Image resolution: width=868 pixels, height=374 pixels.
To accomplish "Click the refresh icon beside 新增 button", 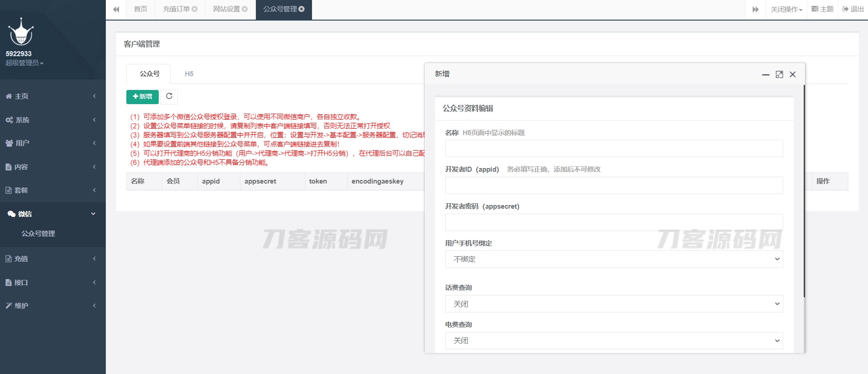I will 169,96.
